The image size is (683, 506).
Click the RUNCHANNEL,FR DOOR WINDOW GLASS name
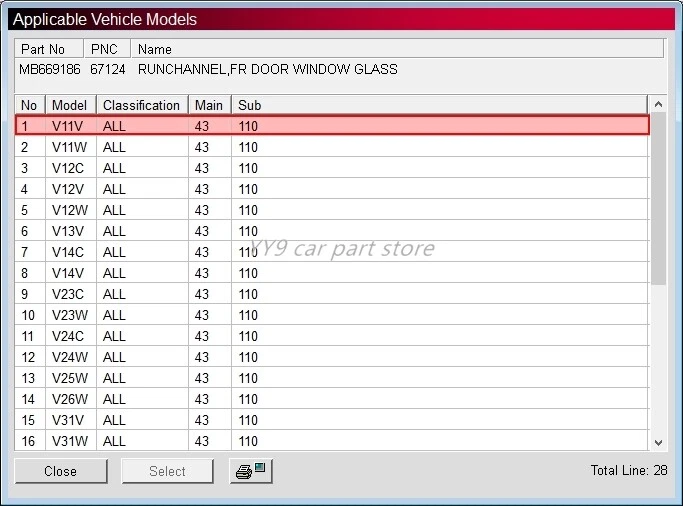pos(267,69)
